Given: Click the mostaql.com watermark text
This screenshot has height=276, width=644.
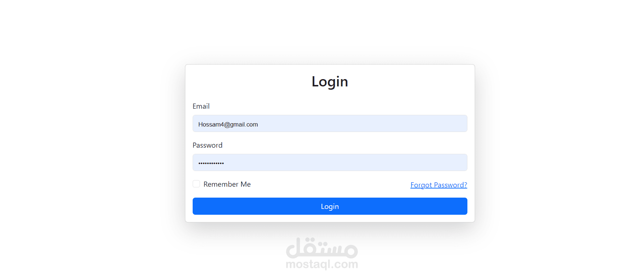Looking at the screenshot, I should pyautogui.click(x=322, y=264).
